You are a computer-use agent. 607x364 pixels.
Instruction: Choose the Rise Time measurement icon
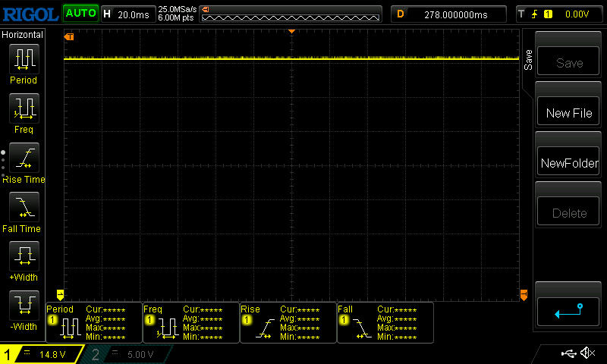coord(24,158)
